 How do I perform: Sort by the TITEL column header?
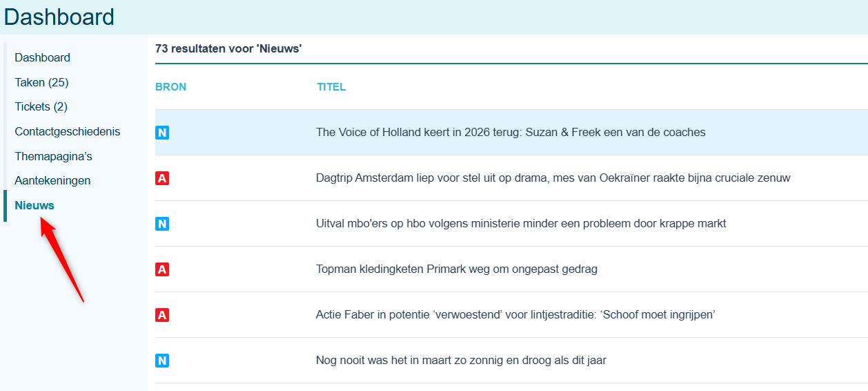click(x=331, y=87)
